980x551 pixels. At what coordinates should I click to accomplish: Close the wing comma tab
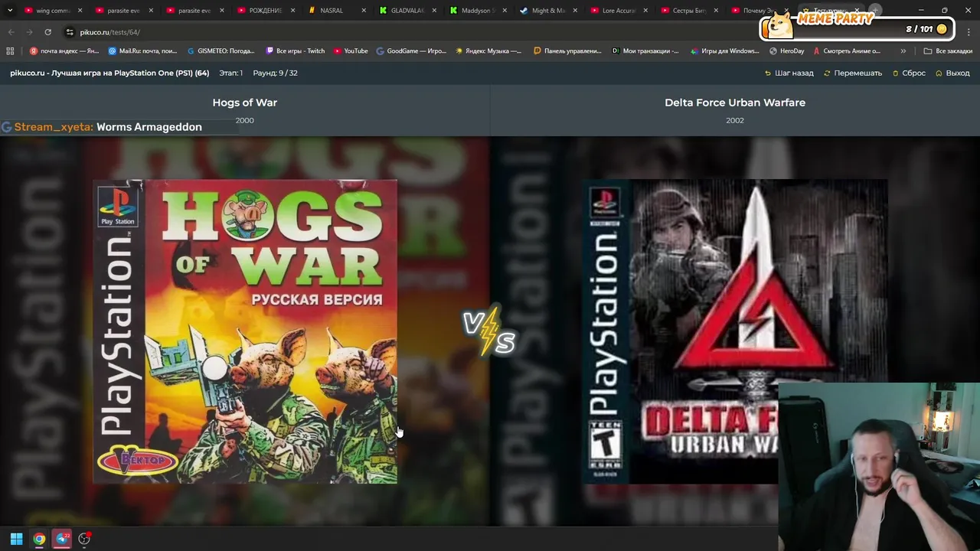80,11
